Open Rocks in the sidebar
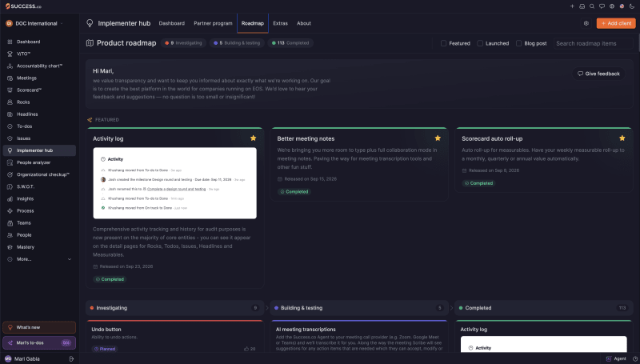 click(39, 102)
